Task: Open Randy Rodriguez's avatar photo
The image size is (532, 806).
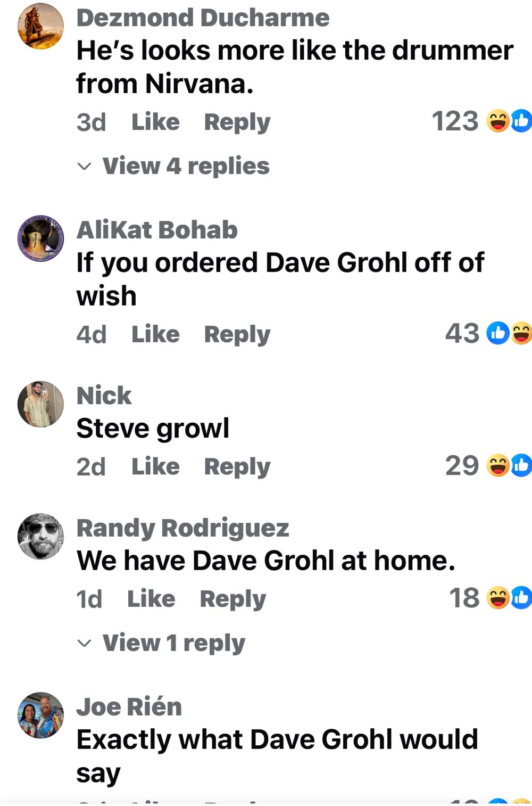Action: pyautogui.click(x=41, y=537)
